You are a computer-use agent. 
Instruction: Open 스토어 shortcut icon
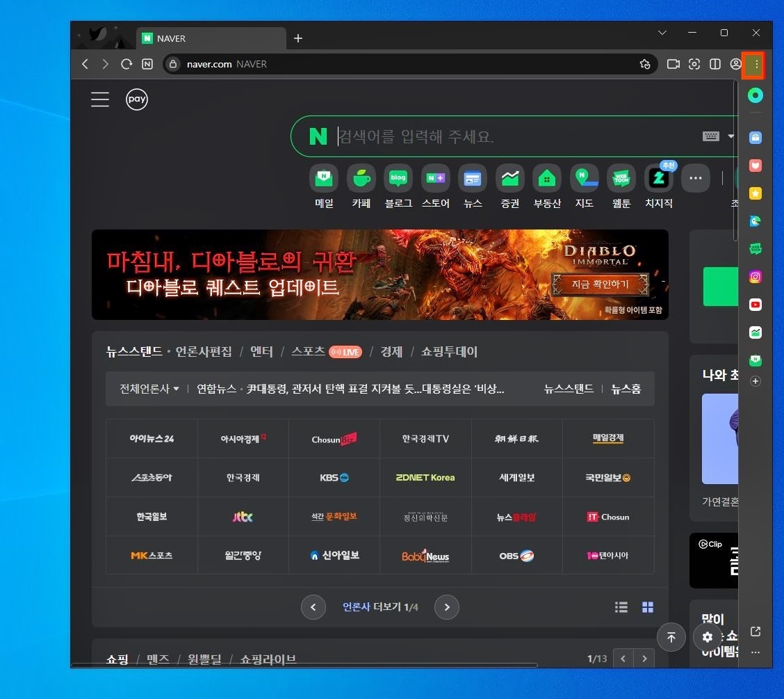click(435, 178)
